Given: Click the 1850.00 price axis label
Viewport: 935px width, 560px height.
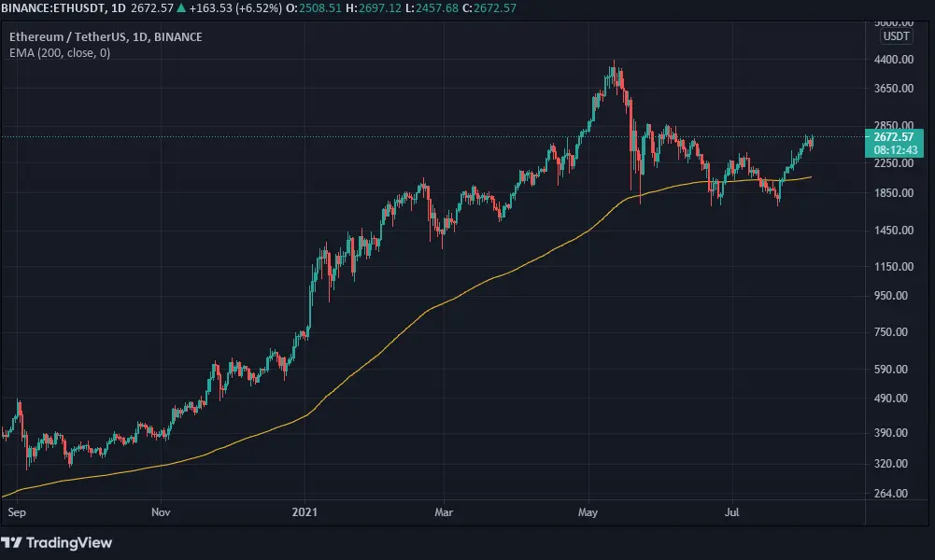Looking at the screenshot, I should (x=893, y=193).
